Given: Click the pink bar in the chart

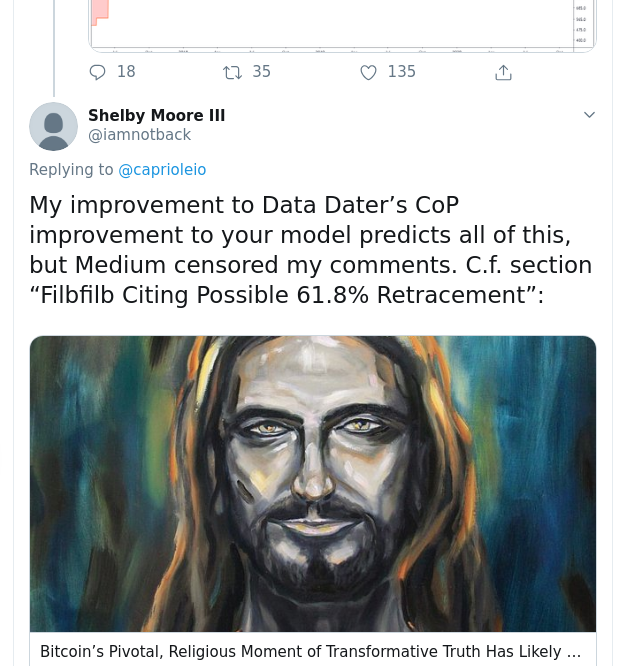Looking at the screenshot, I should pos(100,13).
